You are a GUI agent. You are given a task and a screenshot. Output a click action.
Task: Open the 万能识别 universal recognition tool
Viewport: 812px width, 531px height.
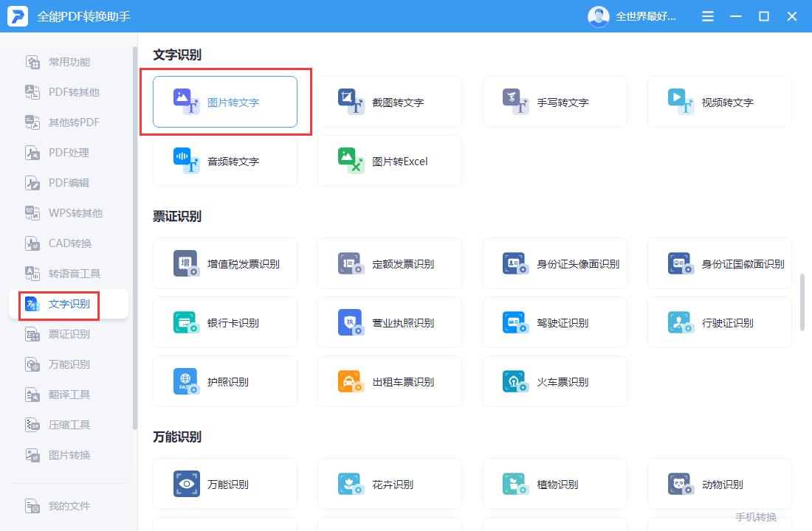coord(225,483)
